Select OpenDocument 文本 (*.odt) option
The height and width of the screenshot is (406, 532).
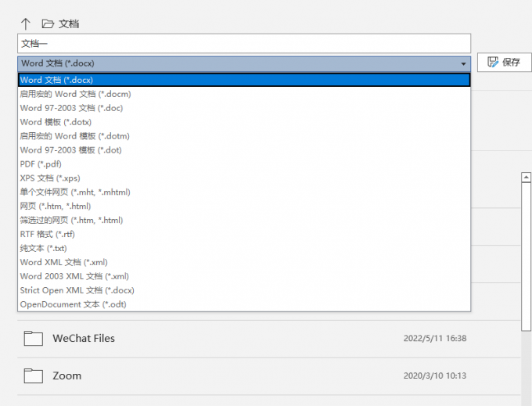[x=73, y=304]
